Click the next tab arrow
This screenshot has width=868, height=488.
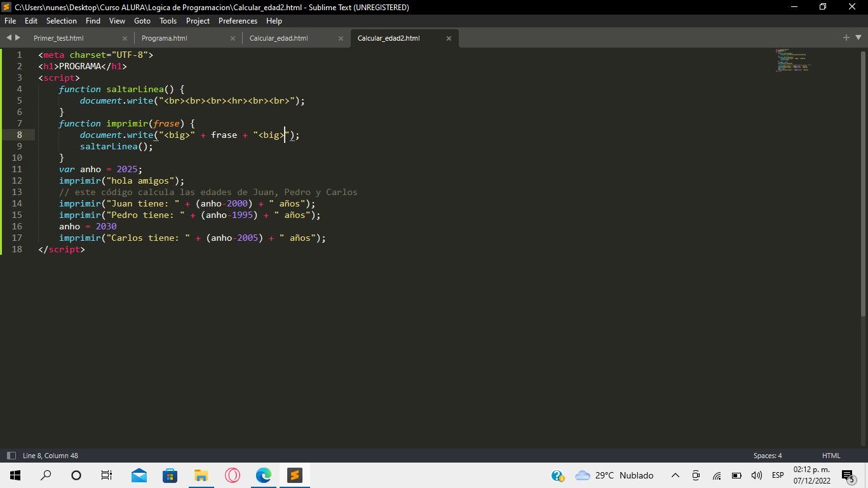tap(18, 38)
